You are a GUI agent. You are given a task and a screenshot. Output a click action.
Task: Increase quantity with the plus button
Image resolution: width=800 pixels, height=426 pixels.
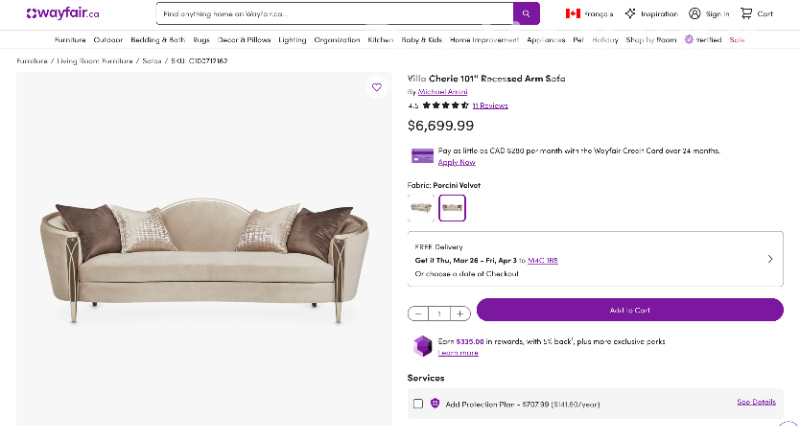tap(459, 313)
